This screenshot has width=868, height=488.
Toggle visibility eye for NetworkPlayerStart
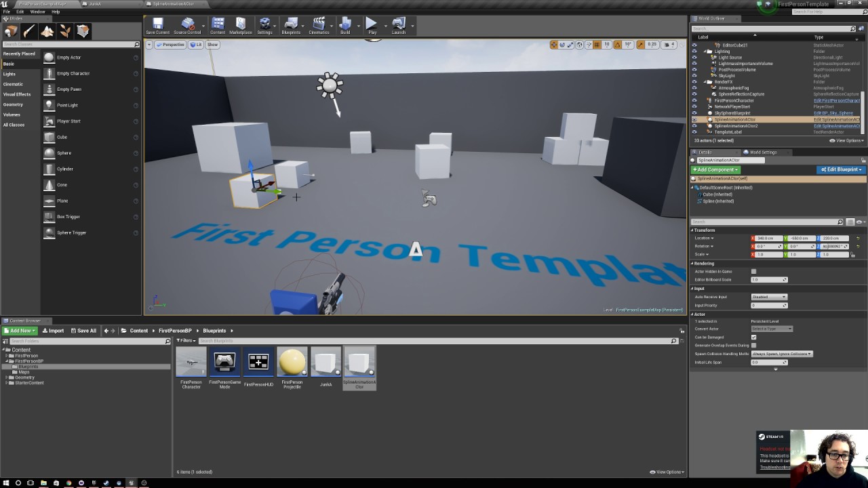[x=694, y=107]
